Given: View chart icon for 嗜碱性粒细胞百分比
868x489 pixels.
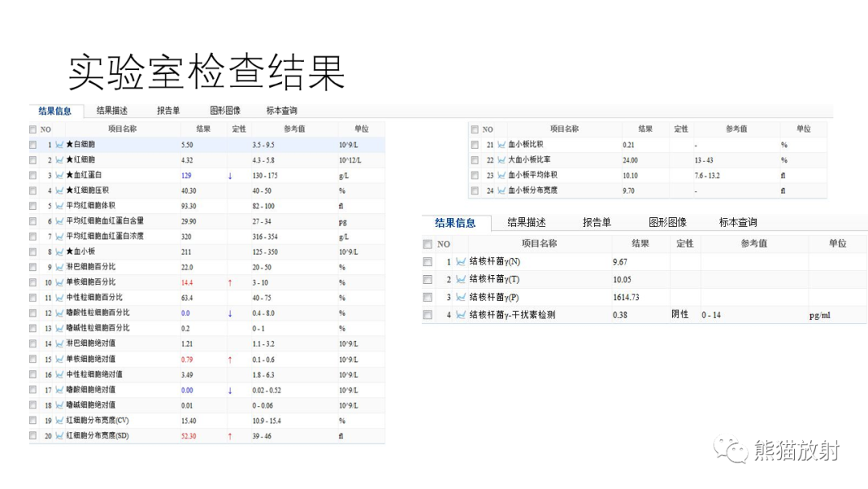Looking at the screenshot, I should click(59, 328).
